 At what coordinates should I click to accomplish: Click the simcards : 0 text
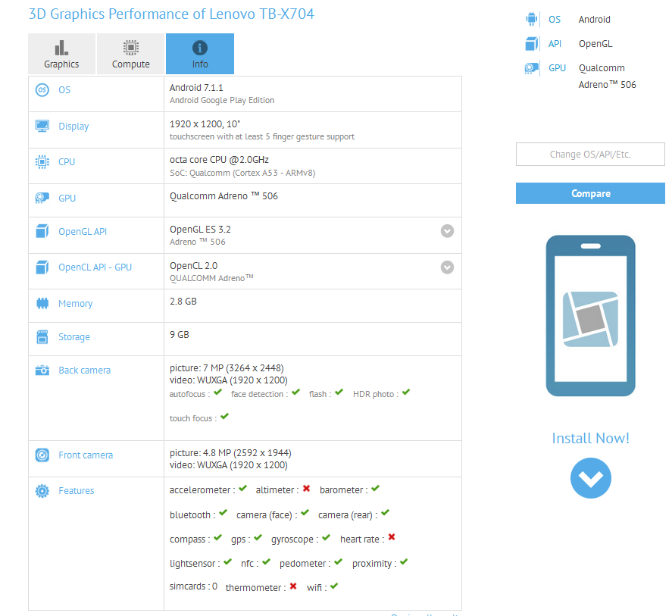coord(193,586)
